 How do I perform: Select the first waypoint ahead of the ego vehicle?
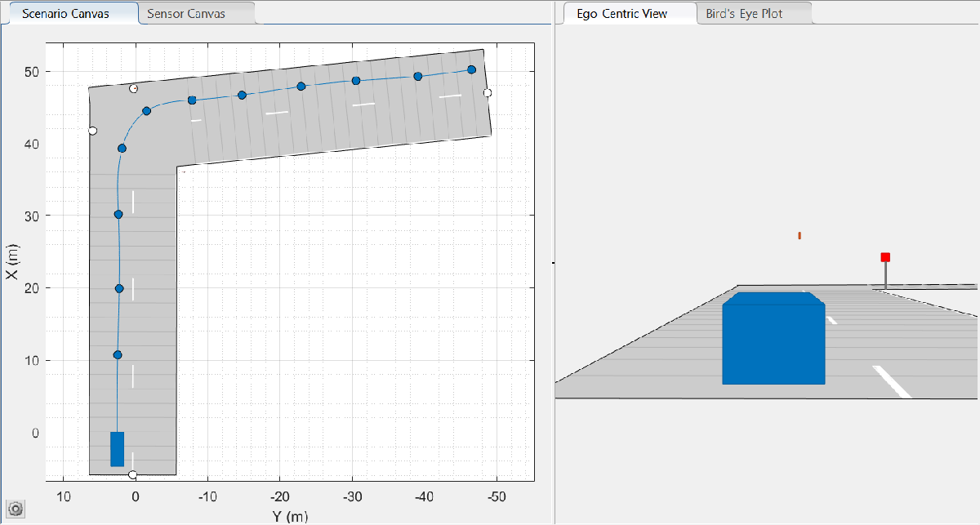(118, 354)
